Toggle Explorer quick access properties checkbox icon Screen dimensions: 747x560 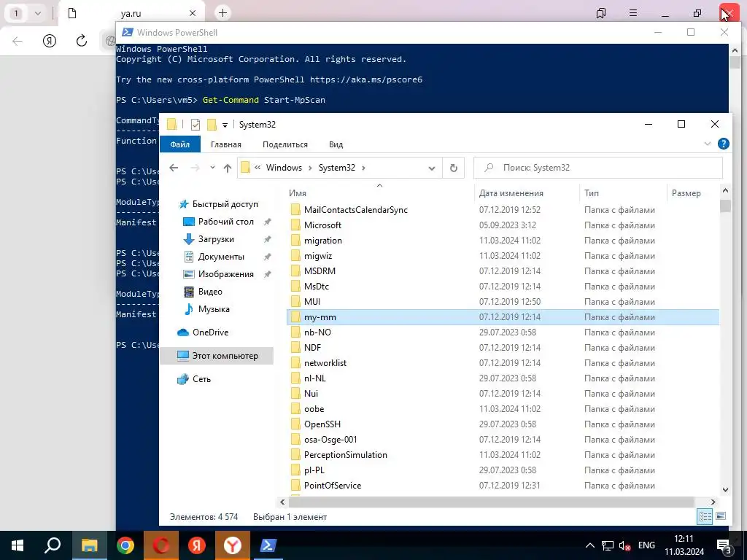[x=196, y=125]
